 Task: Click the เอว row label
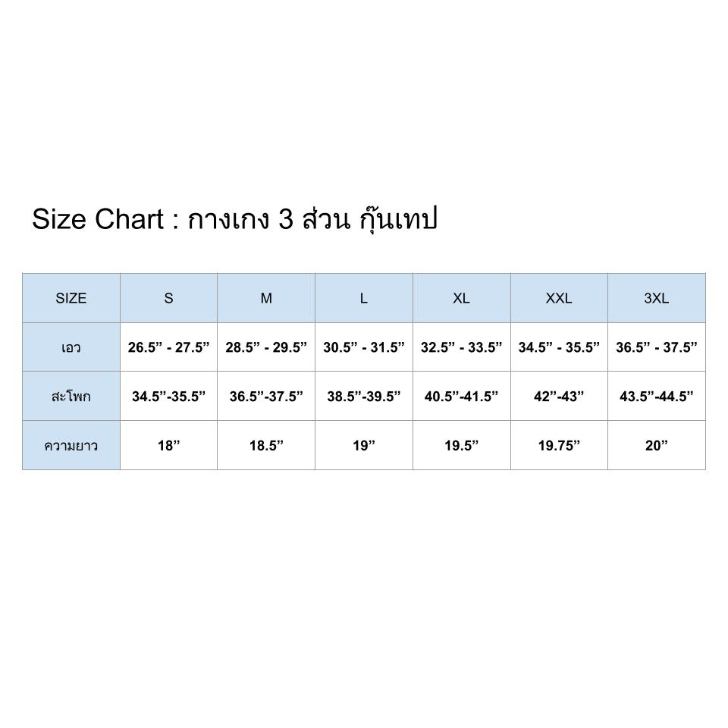point(71,347)
